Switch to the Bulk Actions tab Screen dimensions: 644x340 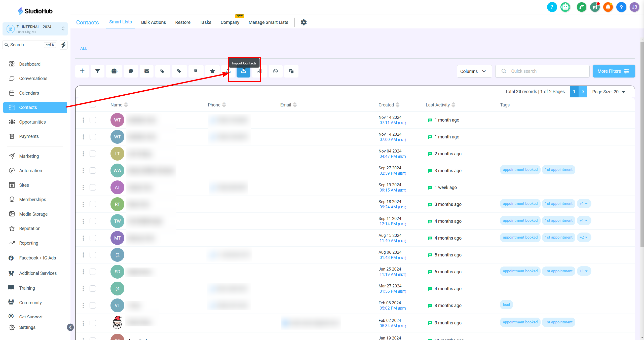point(153,22)
